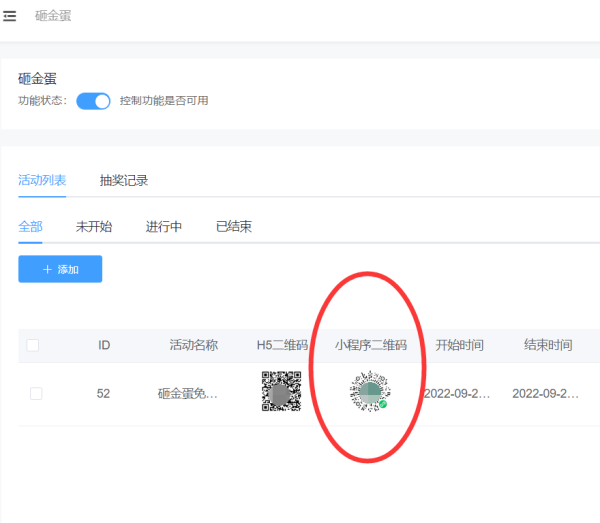The height and width of the screenshot is (523, 600).
Task: Click the 砸金蛋 section heading
Action: (37, 79)
